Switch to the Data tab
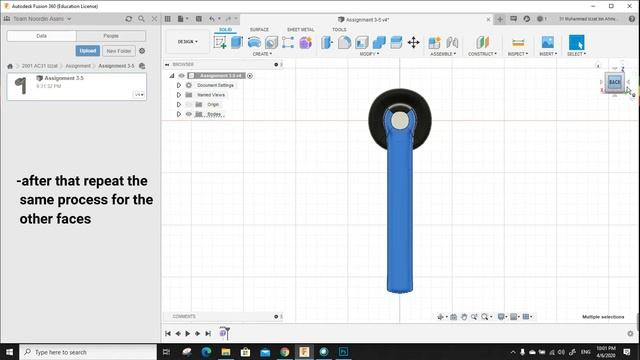This screenshot has height=360, width=640. pyautogui.click(x=42, y=36)
